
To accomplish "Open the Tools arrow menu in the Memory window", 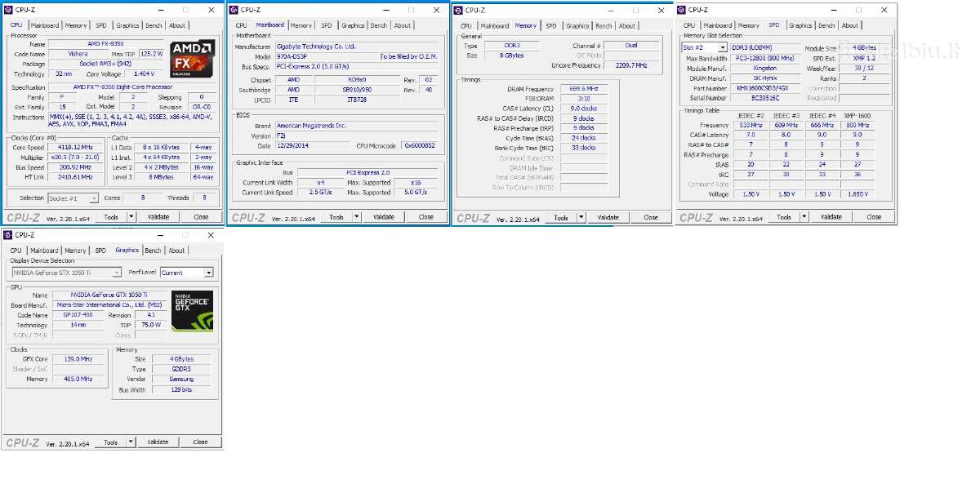I will coord(581,217).
